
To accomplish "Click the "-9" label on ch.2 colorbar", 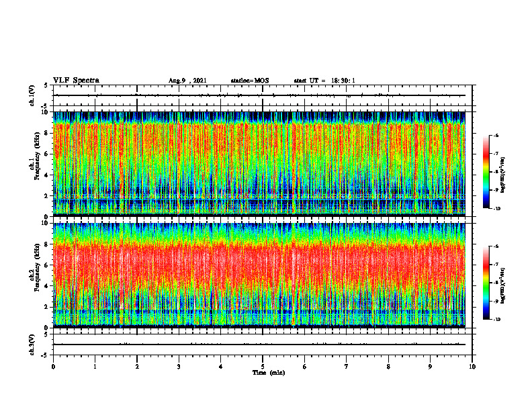I will click(496, 301).
